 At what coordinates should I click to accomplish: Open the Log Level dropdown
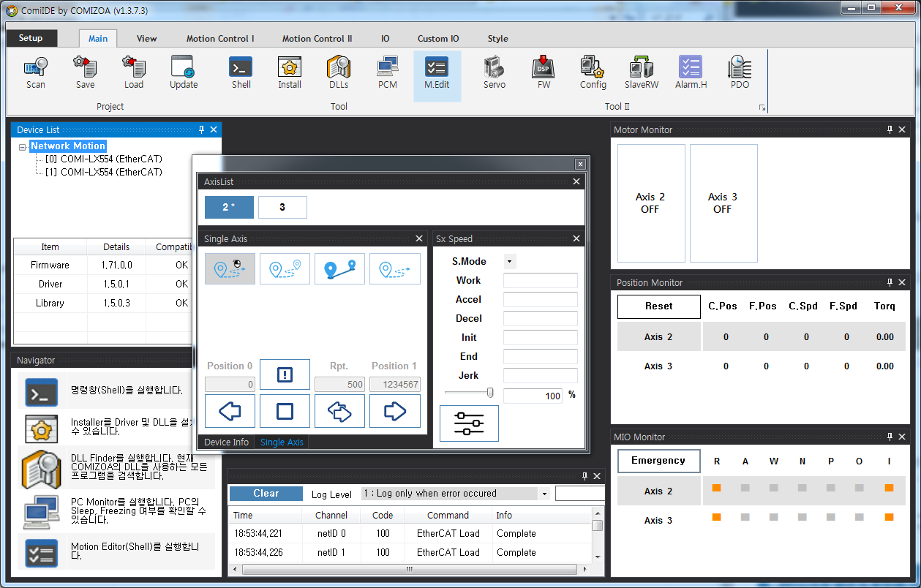click(544, 494)
